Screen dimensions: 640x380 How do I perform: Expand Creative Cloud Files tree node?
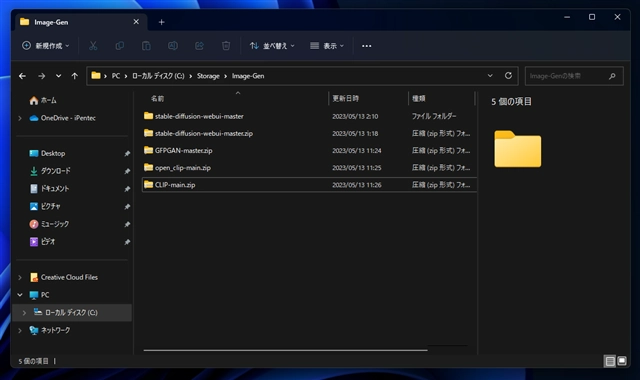pos(20,278)
